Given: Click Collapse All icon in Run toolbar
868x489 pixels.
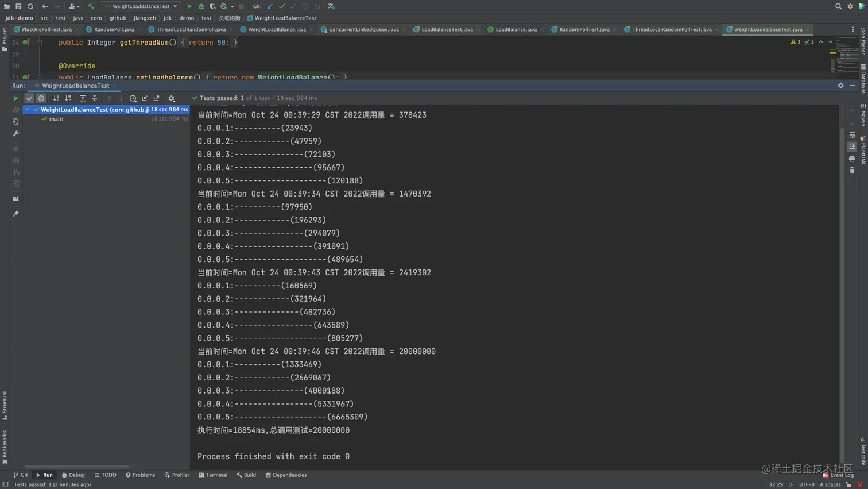Looking at the screenshot, I should click(95, 98).
